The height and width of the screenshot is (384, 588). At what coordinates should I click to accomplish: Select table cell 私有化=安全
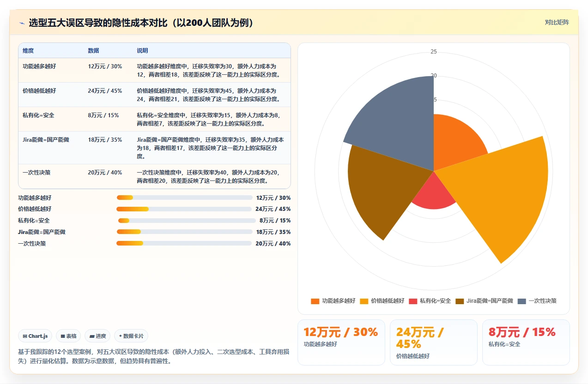click(38, 115)
